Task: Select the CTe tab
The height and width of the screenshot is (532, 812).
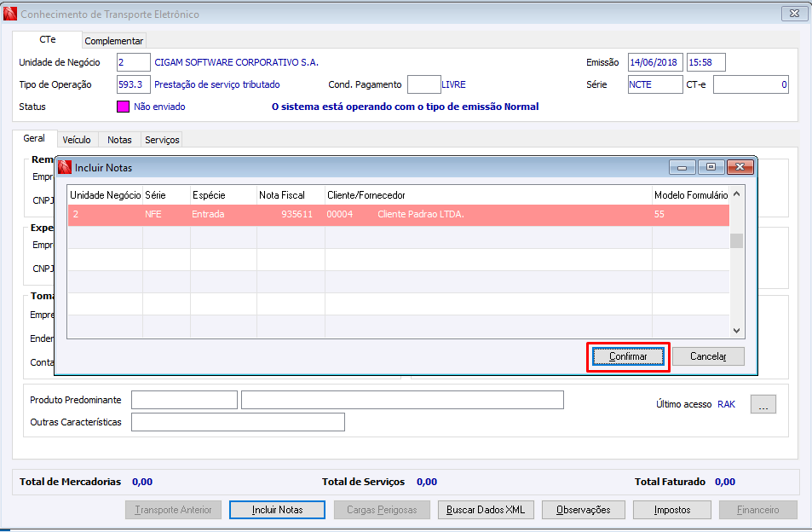Action: coord(47,39)
